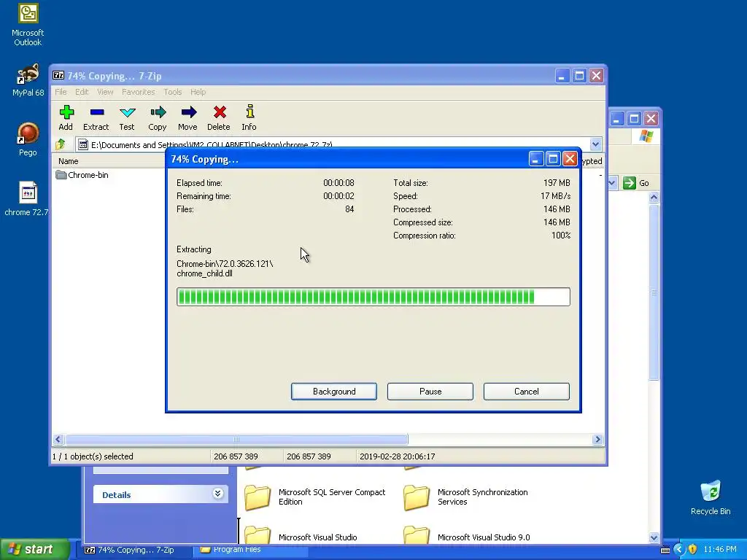Click the Microsoft Visual Studio 9.0 folder
The image size is (747, 560).
coord(467,537)
